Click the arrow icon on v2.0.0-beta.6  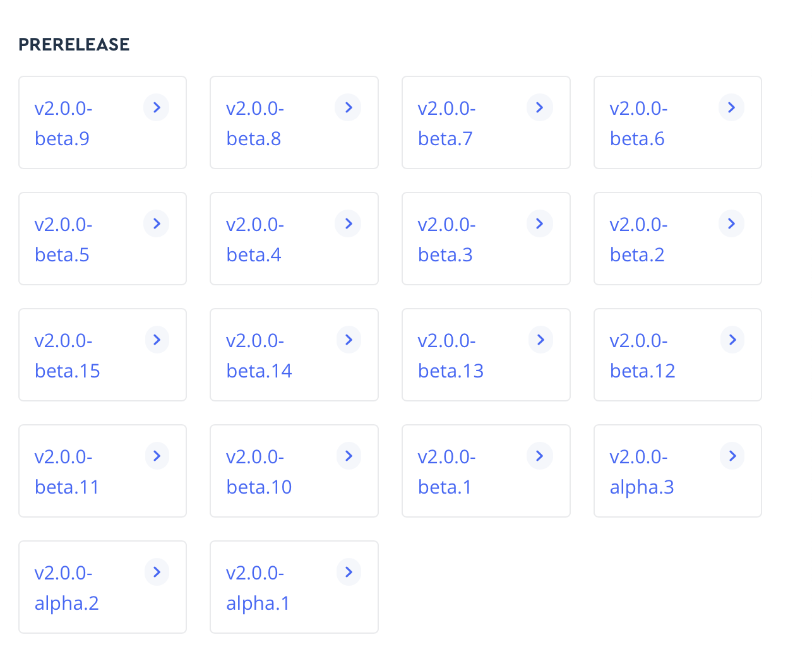pyautogui.click(x=731, y=107)
